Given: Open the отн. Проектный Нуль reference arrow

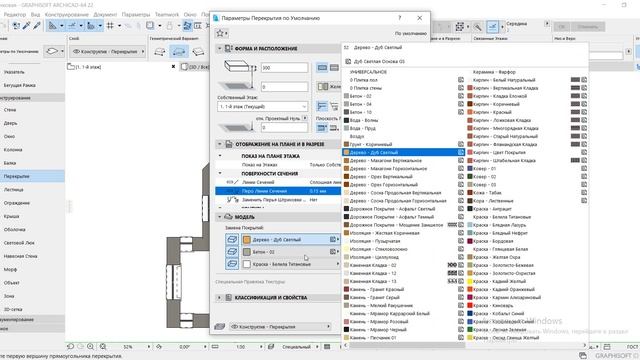Looking at the screenshot, I should pos(304,118).
